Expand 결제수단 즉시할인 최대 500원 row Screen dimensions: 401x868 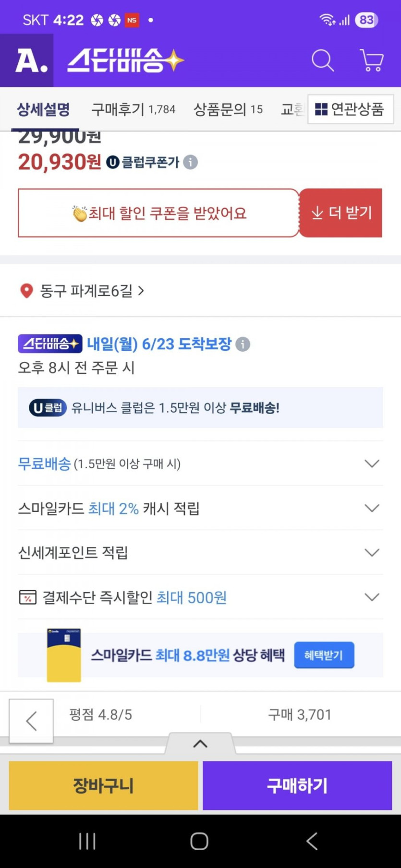[372, 597]
